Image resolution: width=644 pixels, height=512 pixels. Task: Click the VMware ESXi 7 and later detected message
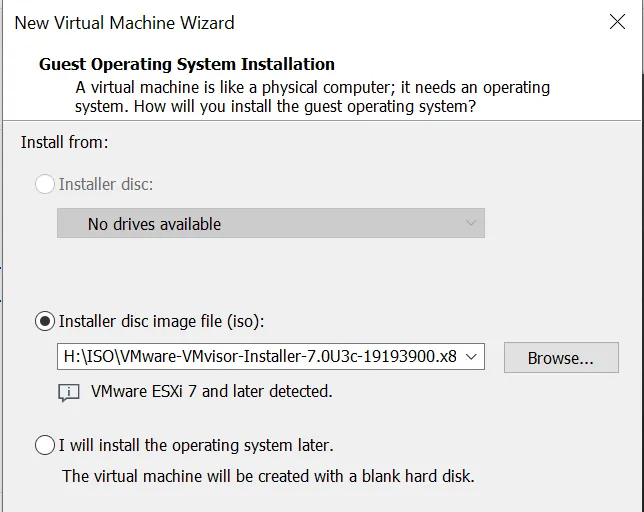click(x=212, y=391)
